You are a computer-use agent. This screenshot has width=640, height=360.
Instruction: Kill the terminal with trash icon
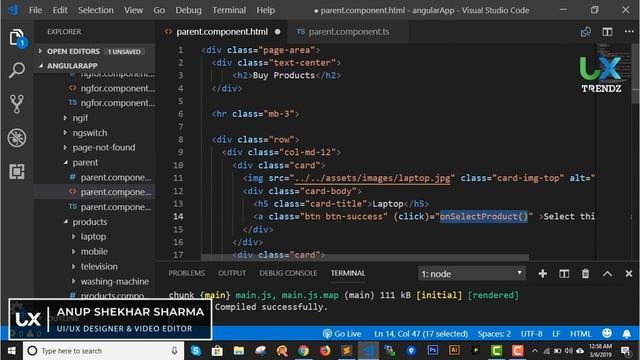click(585, 273)
